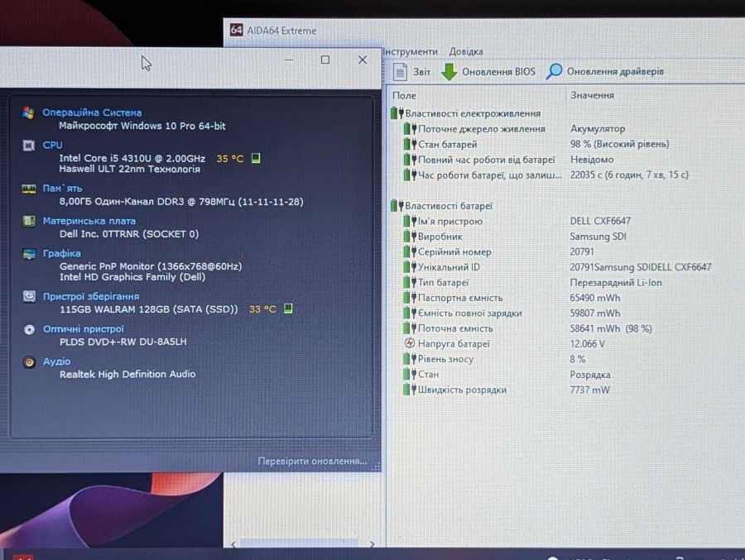
Task: Click the Samsung SDI value
Action: (x=598, y=236)
